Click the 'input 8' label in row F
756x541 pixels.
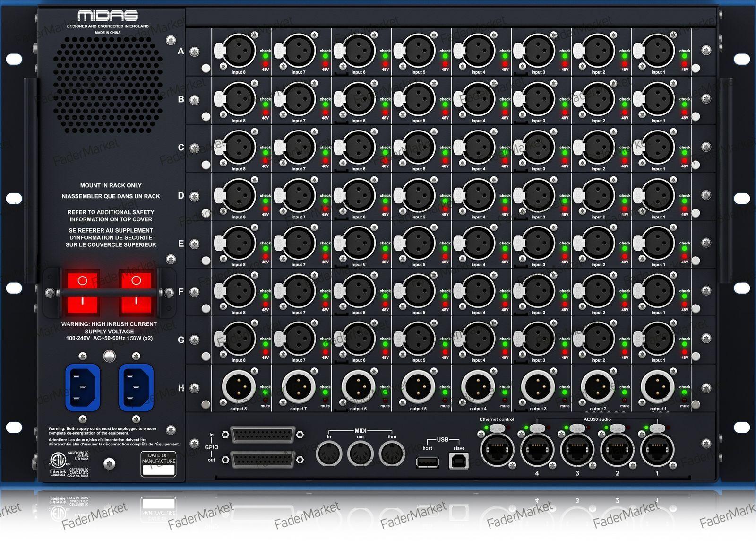click(239, 313)
